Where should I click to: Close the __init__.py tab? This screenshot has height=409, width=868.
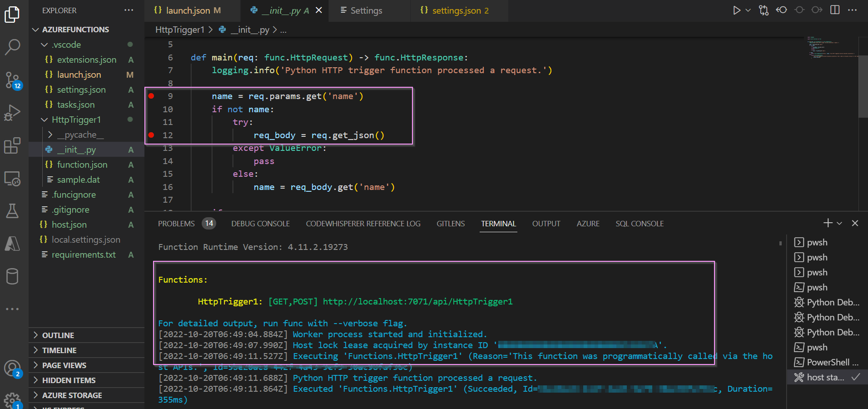coord(319,10)
